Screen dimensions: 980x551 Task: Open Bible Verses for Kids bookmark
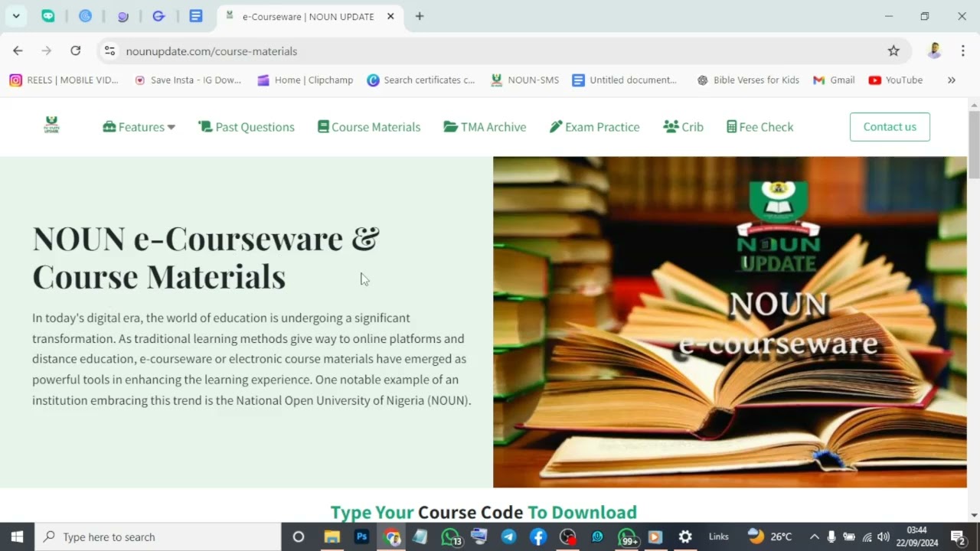coord(748,80)
